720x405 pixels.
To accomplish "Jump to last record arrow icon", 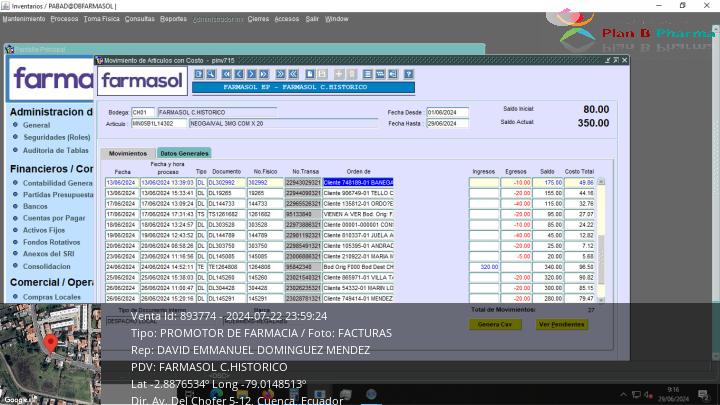I will (x=264, y=74).
